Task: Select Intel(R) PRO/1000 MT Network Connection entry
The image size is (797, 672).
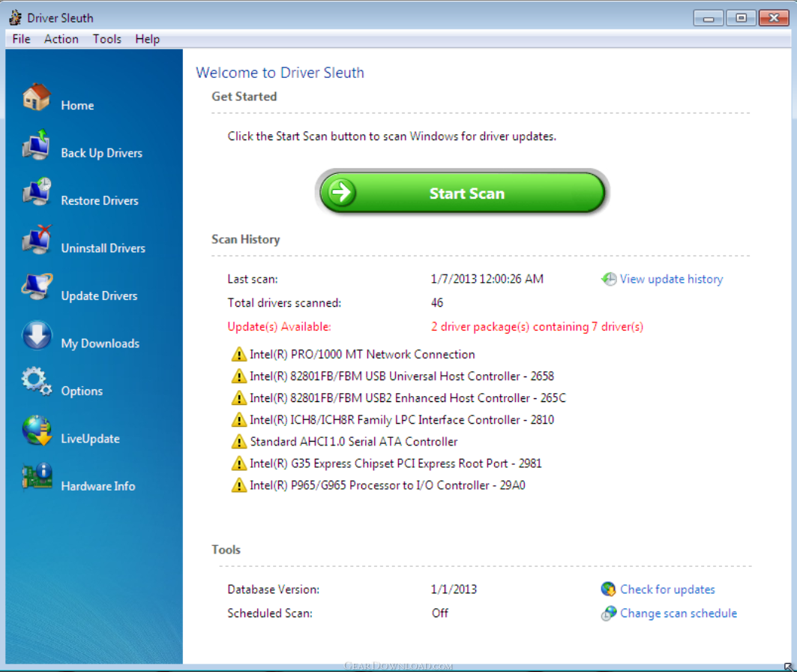Action: [x=362, y=354]
